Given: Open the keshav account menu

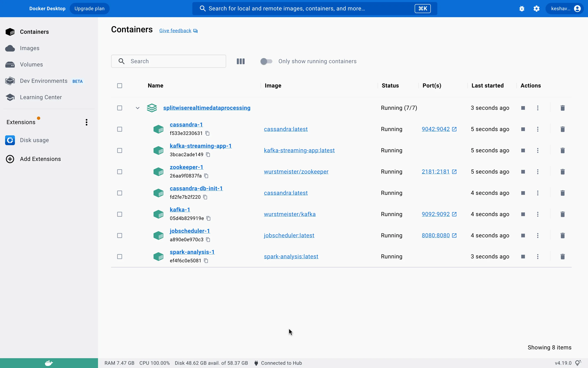Looking at the screenshot, I should 565,9.
